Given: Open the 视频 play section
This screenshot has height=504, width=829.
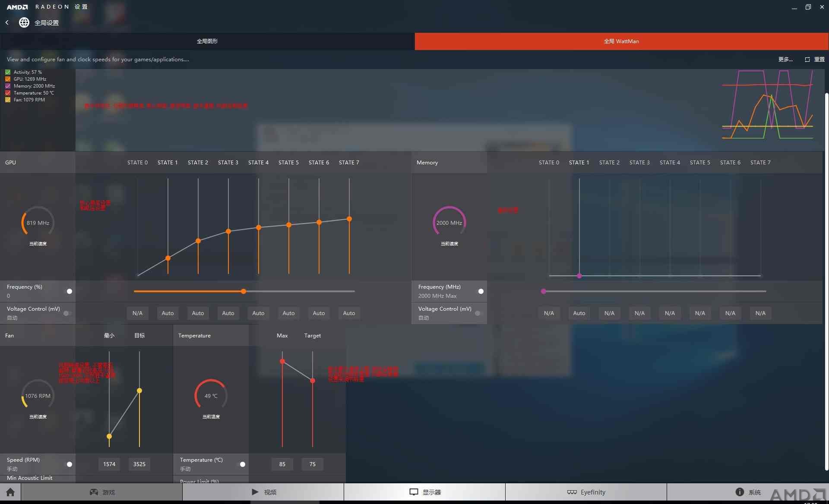Looking at the screenshot, I should (x=263, y=492).
